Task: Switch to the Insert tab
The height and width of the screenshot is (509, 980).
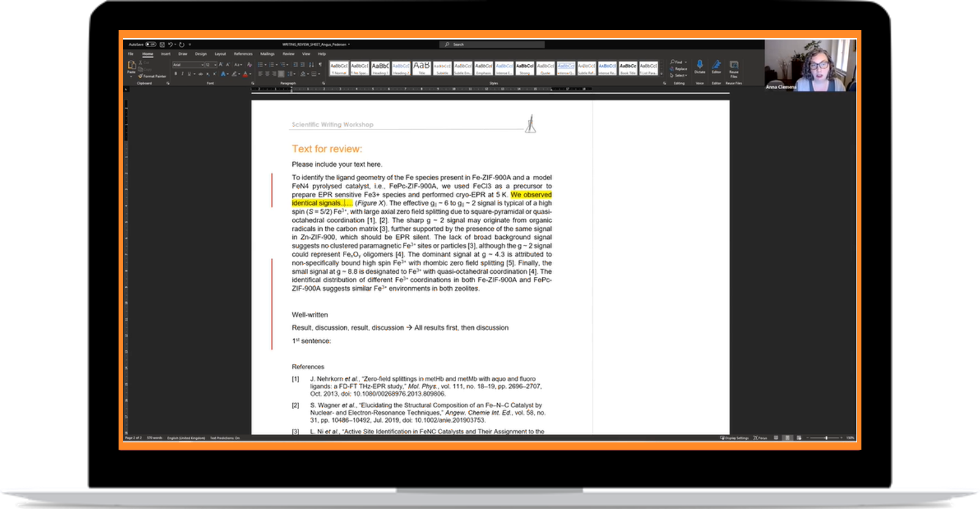Action: pos(166,54)
